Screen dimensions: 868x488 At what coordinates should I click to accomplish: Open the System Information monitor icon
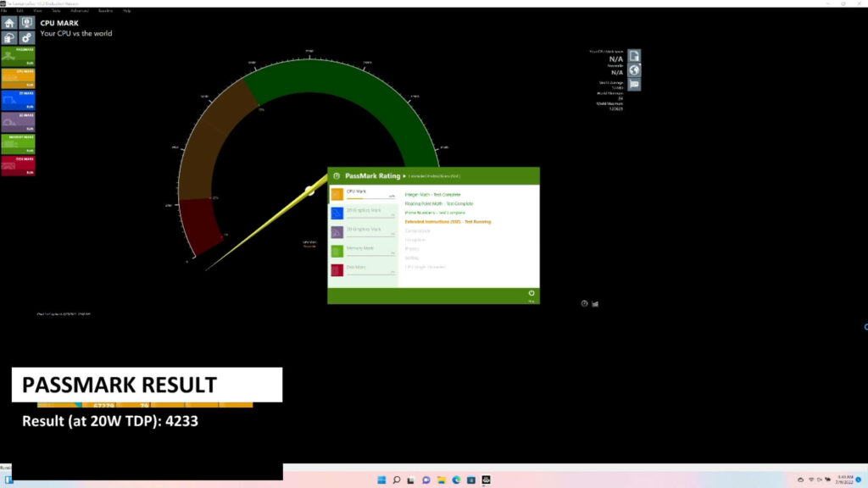click(26, 23)
